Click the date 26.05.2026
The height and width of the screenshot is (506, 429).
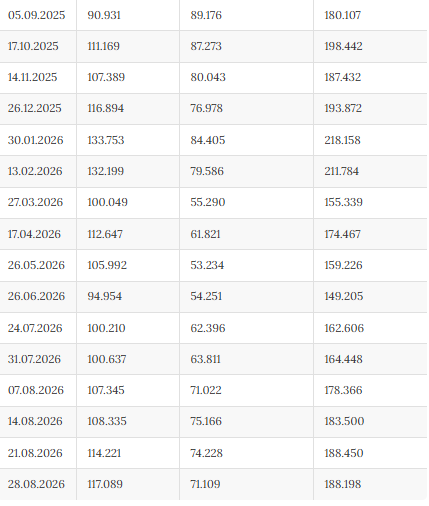click(36, 265)
